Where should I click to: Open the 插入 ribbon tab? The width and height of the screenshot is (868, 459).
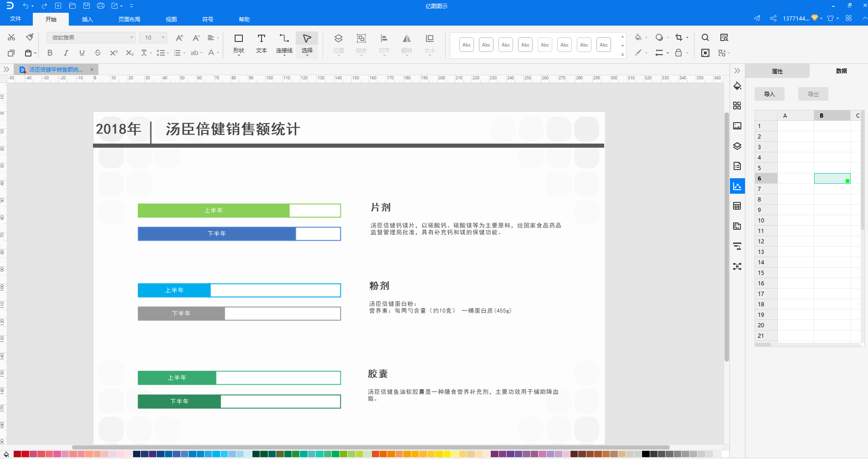(87, 19)
